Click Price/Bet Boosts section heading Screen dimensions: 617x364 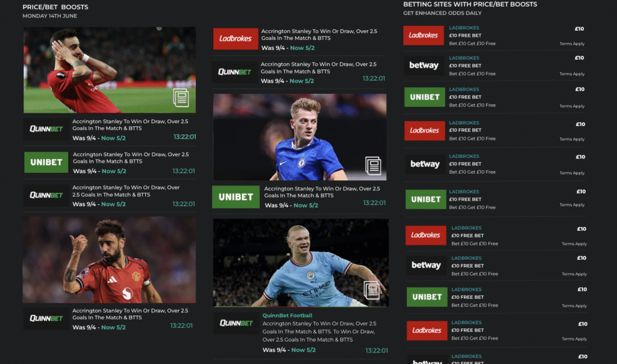click(55, 7)
